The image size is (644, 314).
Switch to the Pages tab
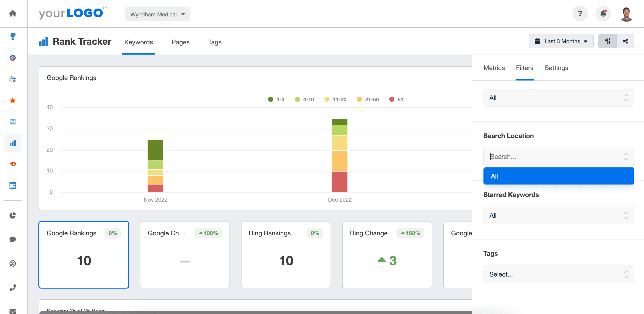180,42
